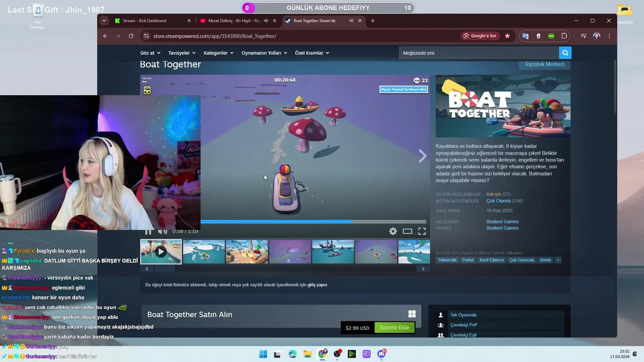Pause the Boat Together trailer video

point(148,231)
